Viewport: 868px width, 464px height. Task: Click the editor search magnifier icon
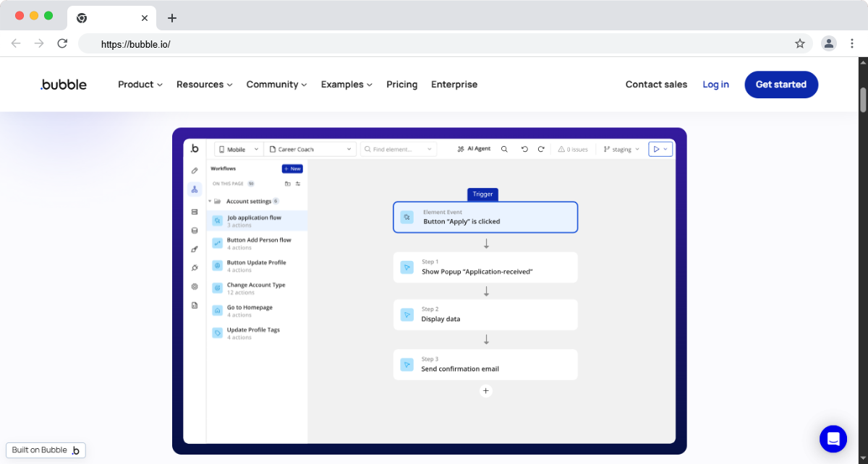coord(504,149)
